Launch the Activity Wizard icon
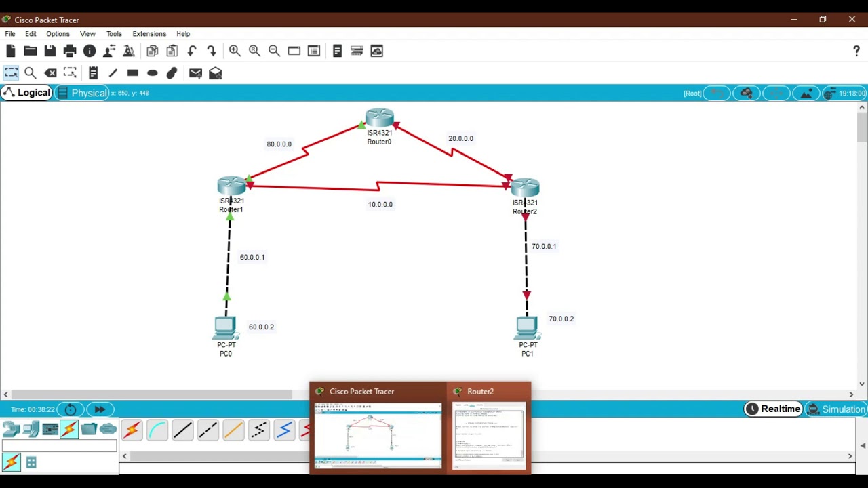Image resolution: width=868 pixels, height=488 pixels. [x=109, y=51]
